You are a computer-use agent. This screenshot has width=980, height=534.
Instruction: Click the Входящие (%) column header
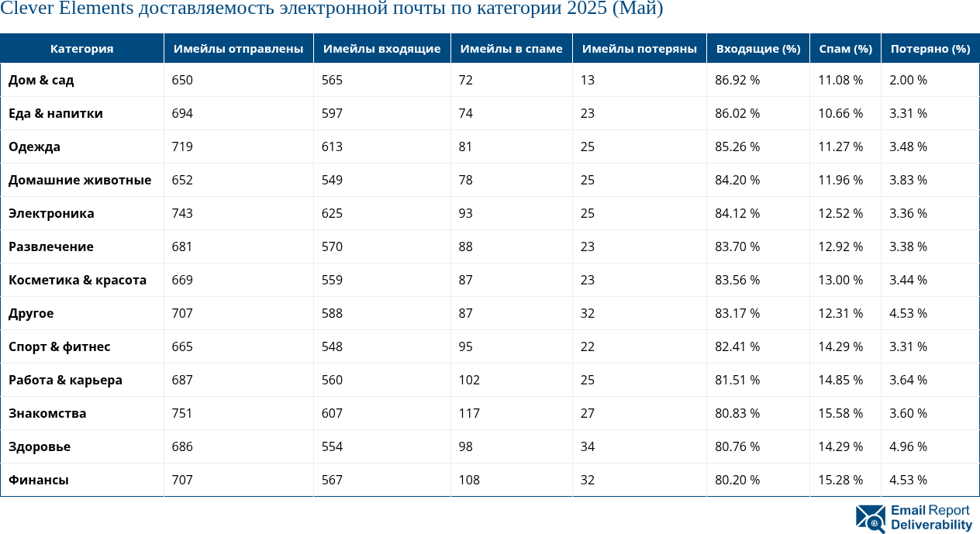[x=757, y=49]
